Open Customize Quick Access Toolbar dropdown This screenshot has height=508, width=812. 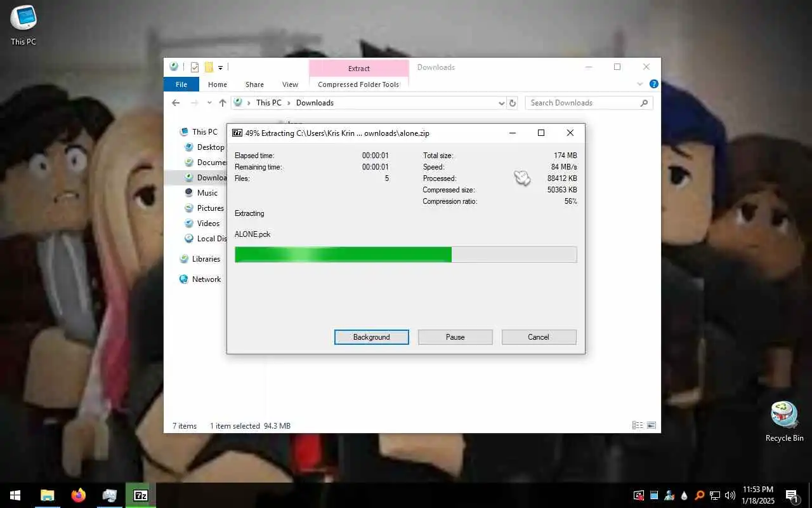pos(220,67)
